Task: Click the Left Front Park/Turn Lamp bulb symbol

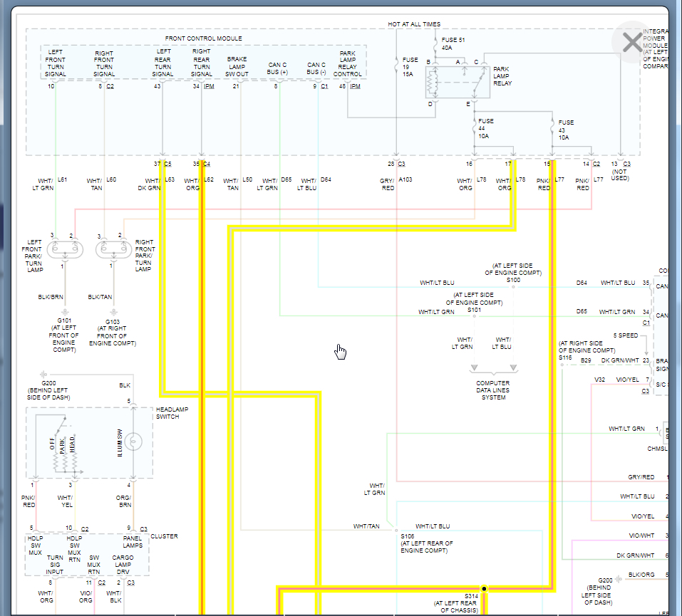Action: coord(65,249)
